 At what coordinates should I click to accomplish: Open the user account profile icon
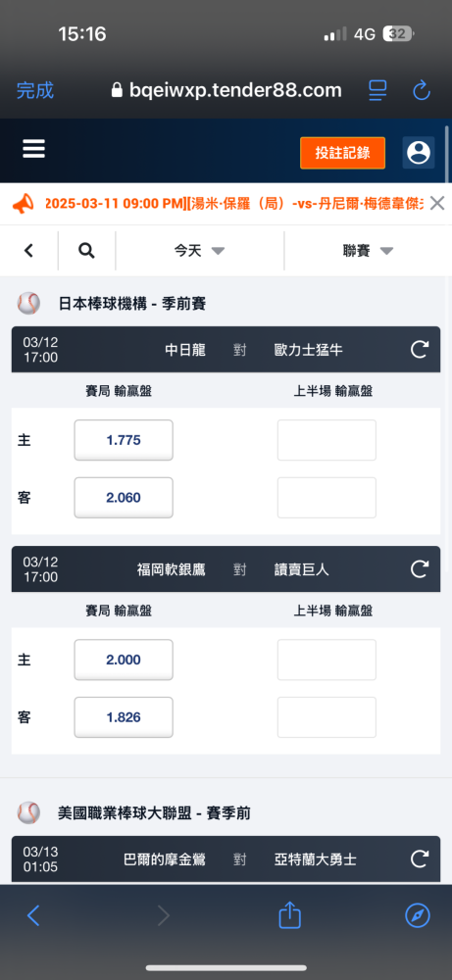tap(419, 153)
